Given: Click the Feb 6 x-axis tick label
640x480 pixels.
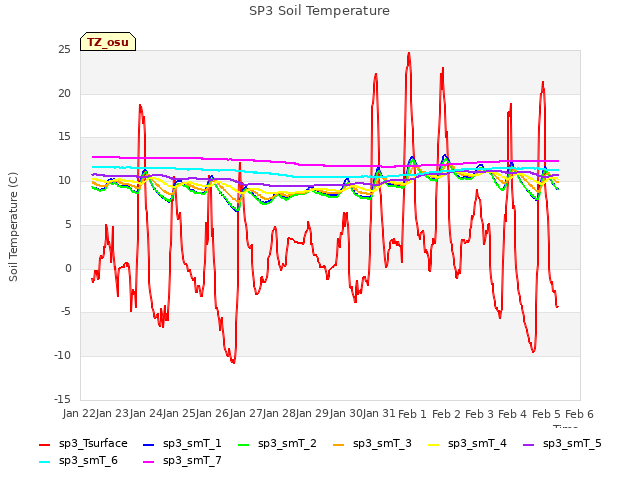Looking at the screenshot, I should [x=579, y=414].
